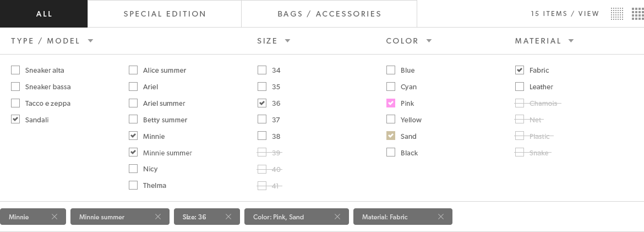
Task: Toggle the Color filter dropdown arrow
Action: pyautogui.click(x=429, y=41)
